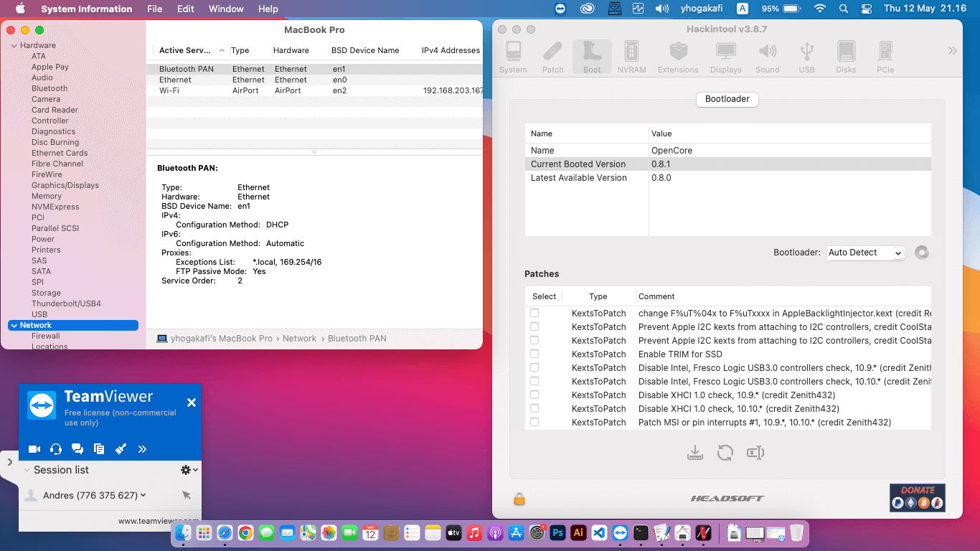
Task: Click the refresh icon below the patches list
Action: (x=725, y=453)
